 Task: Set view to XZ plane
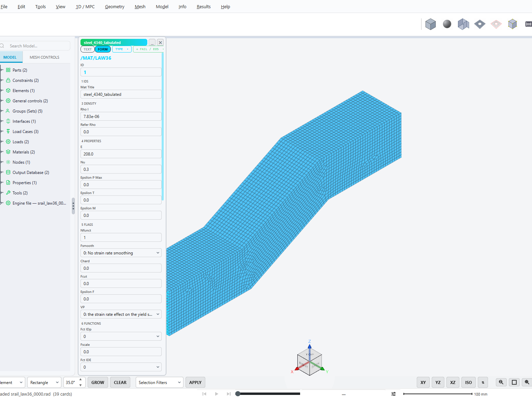[x=453, y=382]
